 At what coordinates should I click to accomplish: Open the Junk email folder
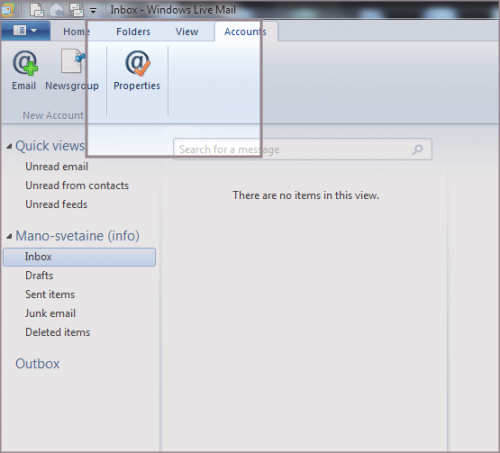click(50, 313)
